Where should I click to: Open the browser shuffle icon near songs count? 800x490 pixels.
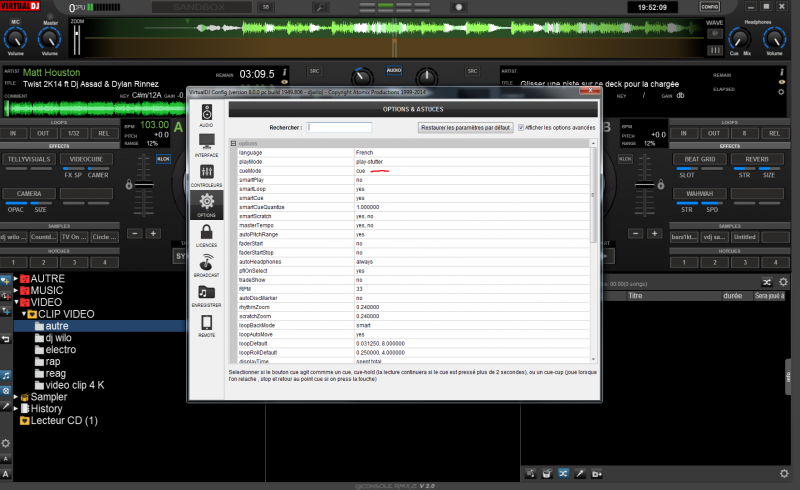click(767, 282)
